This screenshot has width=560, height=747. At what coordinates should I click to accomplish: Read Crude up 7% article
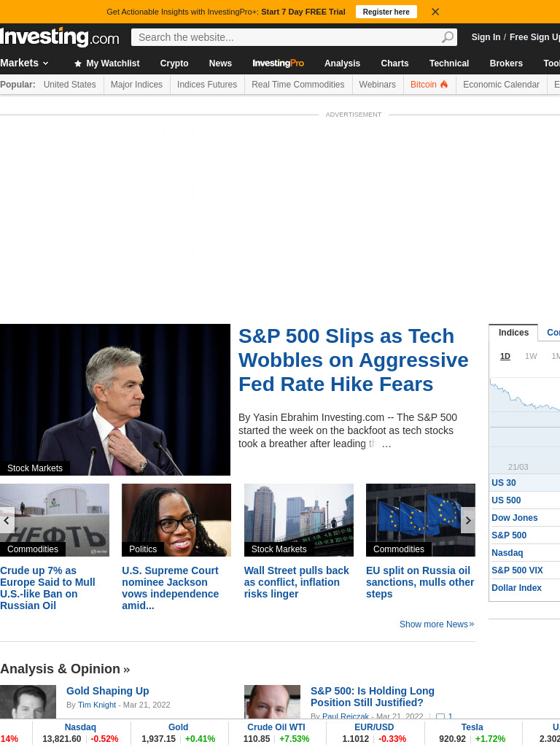pyautogui.click(x=47, y=588)
